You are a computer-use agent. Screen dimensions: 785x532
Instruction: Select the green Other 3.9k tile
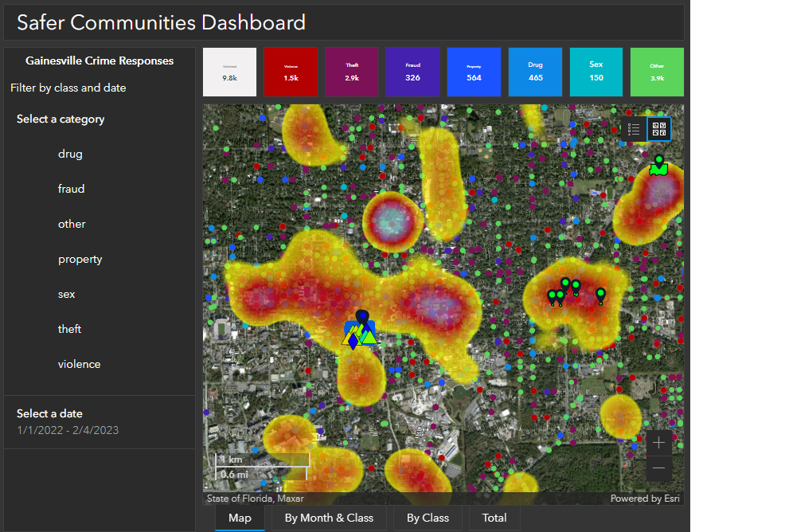pos(657,72)
